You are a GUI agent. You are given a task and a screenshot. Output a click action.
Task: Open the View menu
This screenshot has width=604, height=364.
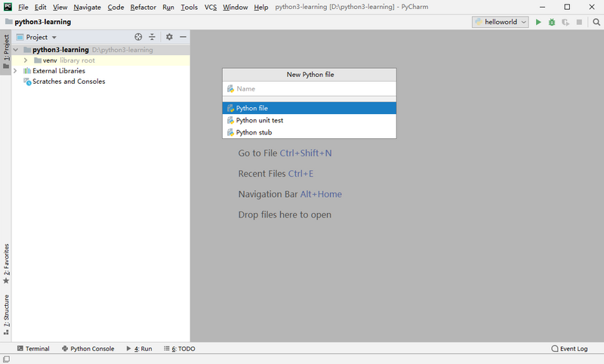click(60, 7)
